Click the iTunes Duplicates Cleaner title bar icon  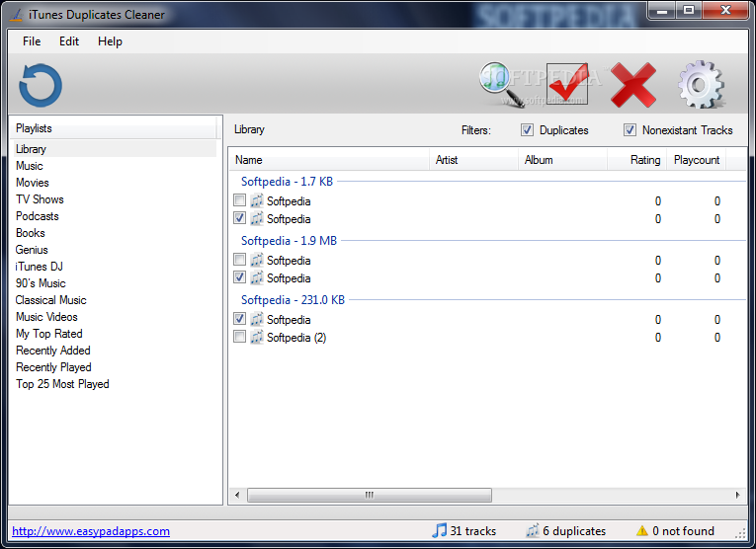[x=16, y=15]
